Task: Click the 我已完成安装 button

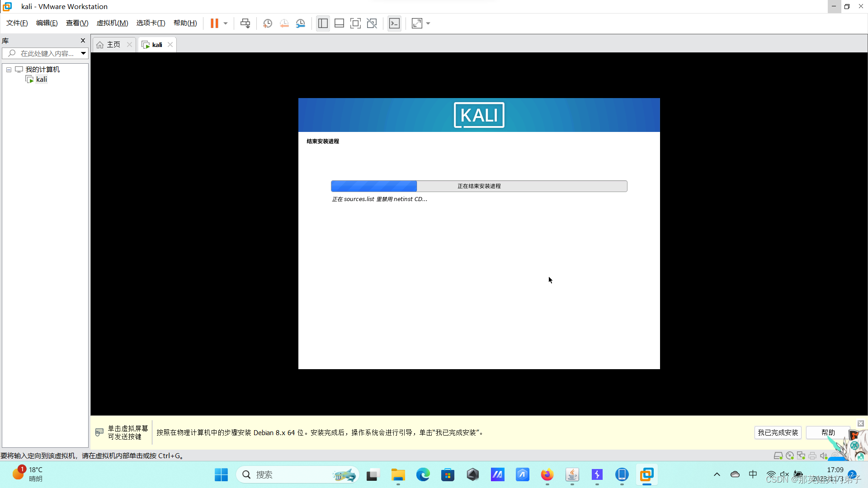Action: point(778,432)
